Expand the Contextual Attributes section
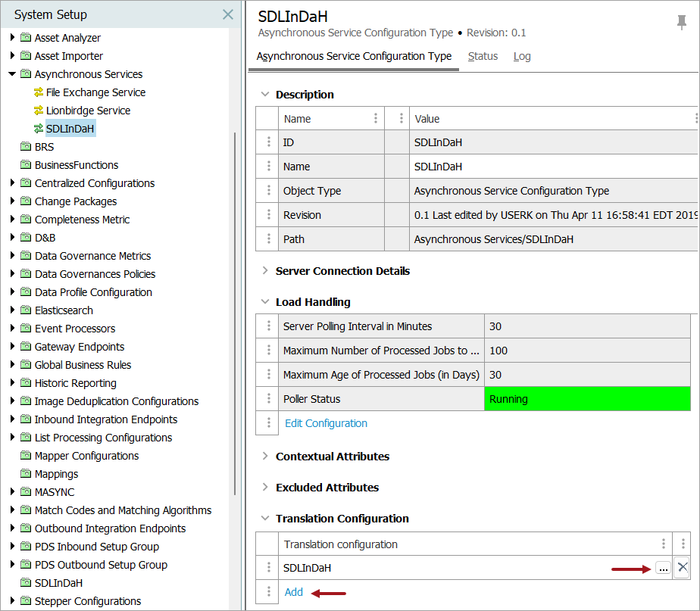 pyautogui.click(x=265, y=457)
